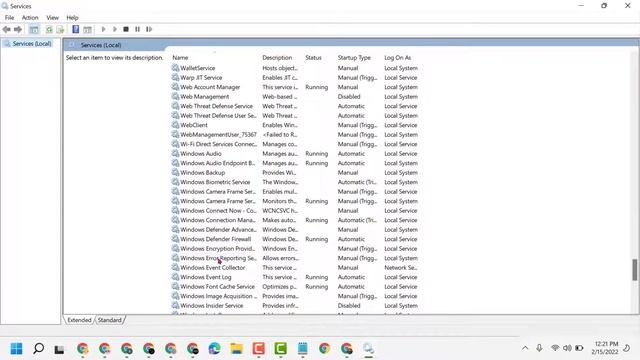Image resolution: width=640 pixels, height=360 pixels.
Task: Open the green C app on taskbar
Action: point(280,349)
